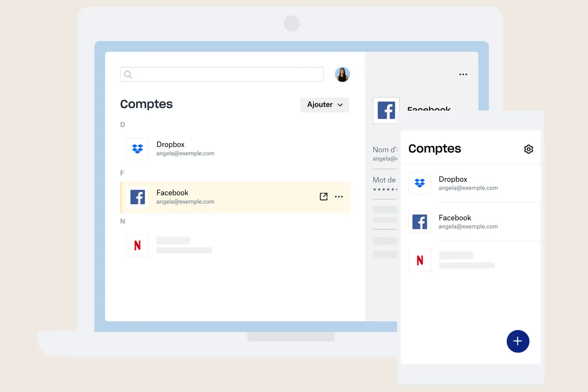Screen dimensions: 588x392
Task: Open the user profile avatar
Action: 343,74
